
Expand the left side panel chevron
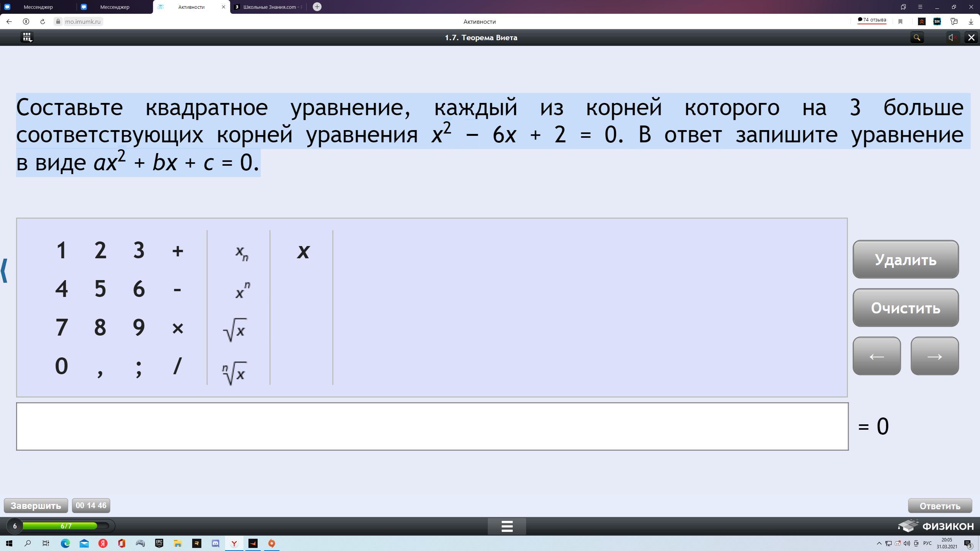5,271
